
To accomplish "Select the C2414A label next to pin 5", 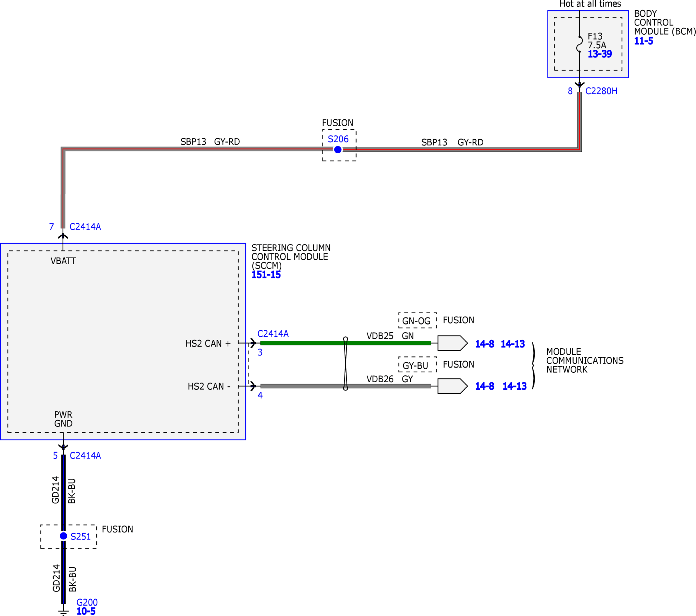I will (x=85, y=455).
